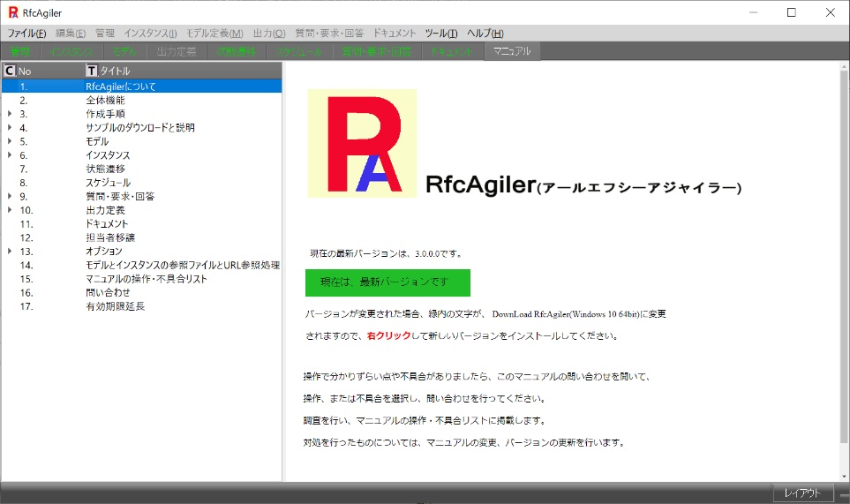This screenshot has width=850, height=504.
Task: Open the インスタンス(I) menu
Action: pos(150,33)
